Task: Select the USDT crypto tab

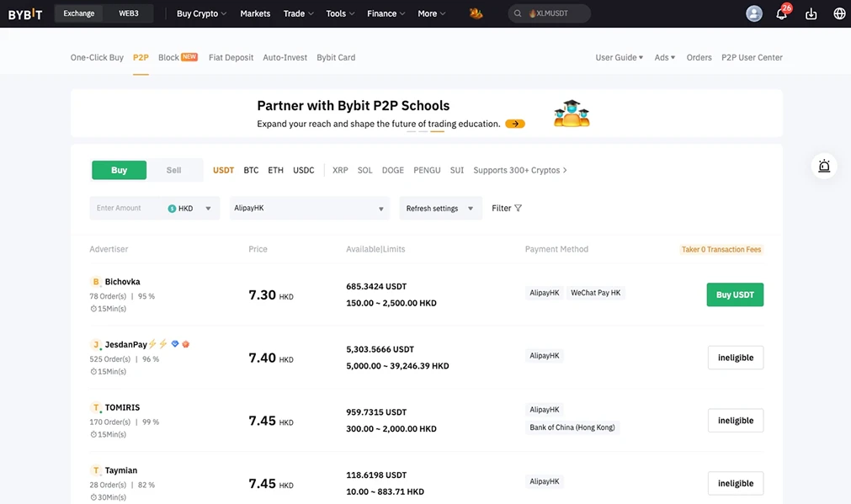Action: [x=224, y=170]
